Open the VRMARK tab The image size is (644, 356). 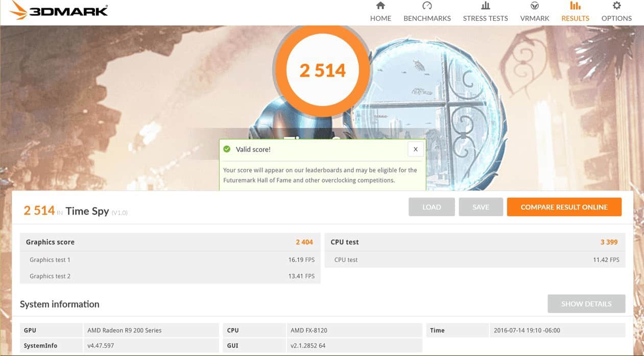coord(535,18)
